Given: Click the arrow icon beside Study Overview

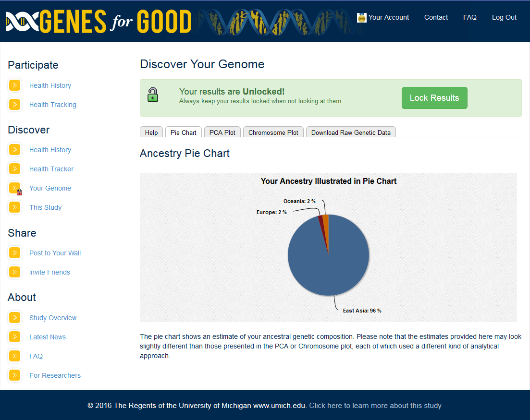Looking at the screenshot, I should click(15, 318).
